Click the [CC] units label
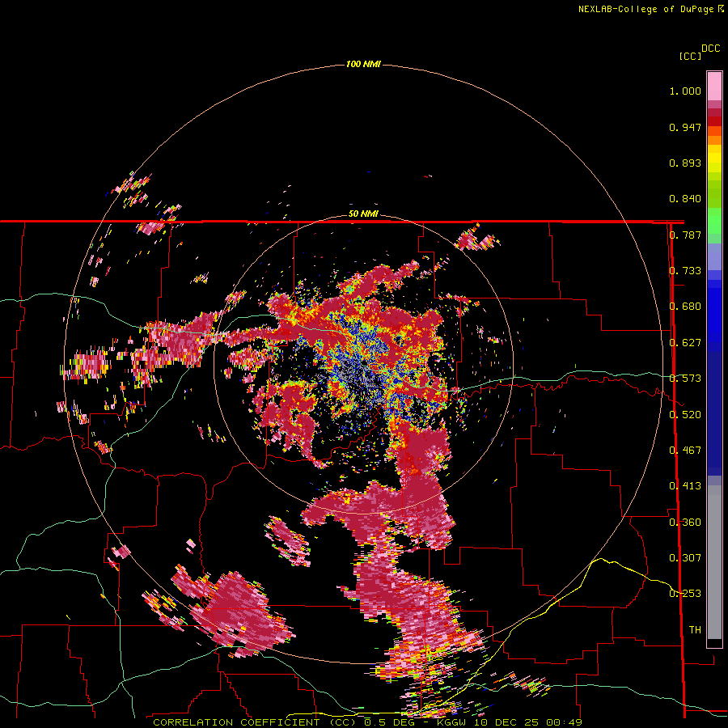This screenshot has height=728, width=728. point(690,56)
